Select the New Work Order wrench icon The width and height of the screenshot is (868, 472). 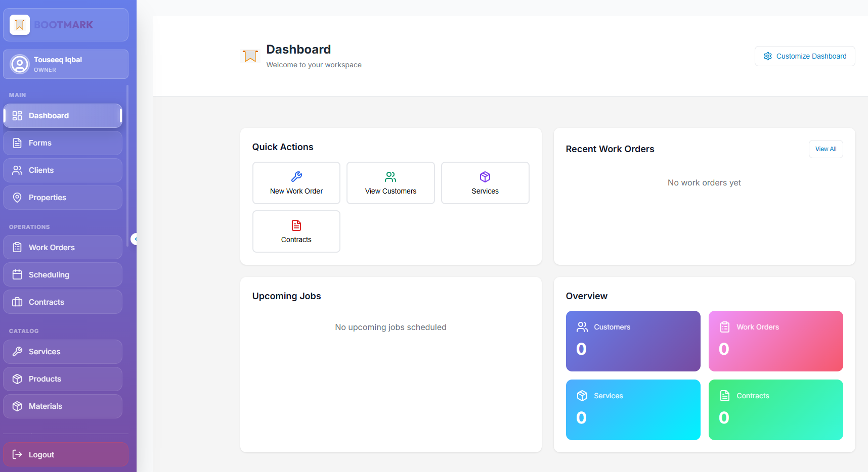pyautogui.click(x=296, y=176)
